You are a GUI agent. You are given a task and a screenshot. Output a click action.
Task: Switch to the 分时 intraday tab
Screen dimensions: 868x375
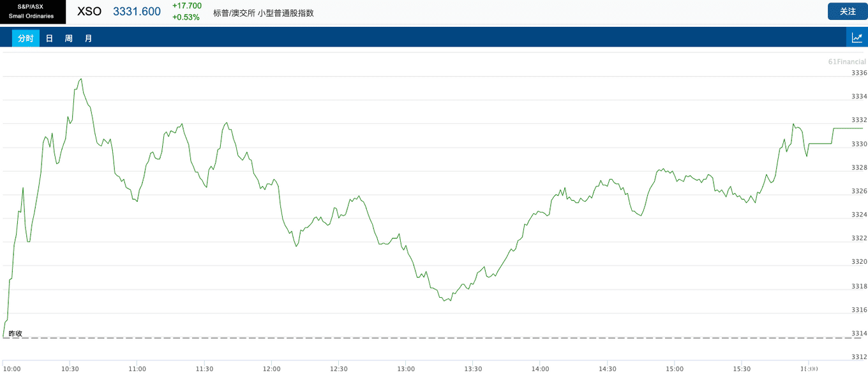click(26, 38)
